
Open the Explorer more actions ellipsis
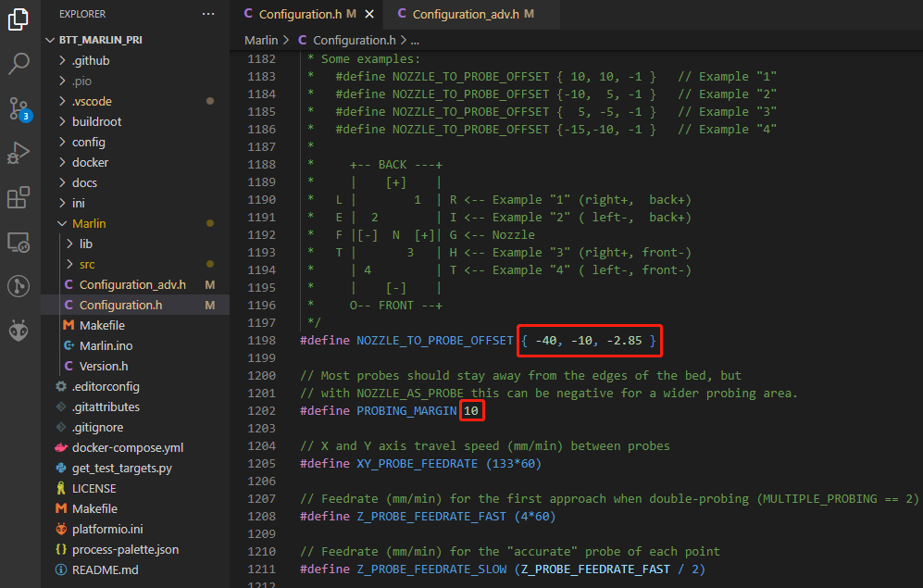(208, 15)
